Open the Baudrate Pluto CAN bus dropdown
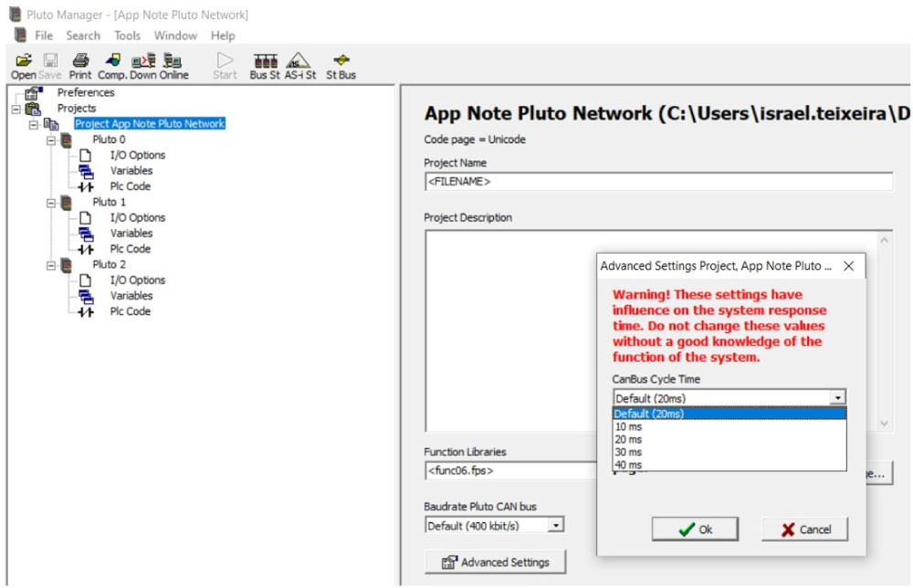 coord(556,525)
